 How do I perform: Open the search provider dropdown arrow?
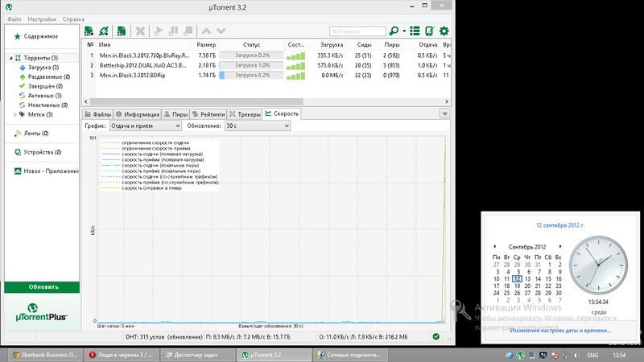[x=404, y=31]
